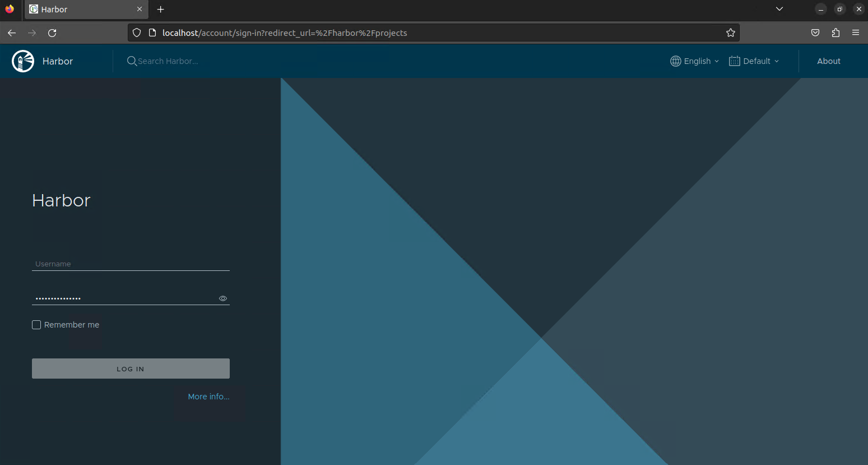The image size is (868, 465).
Task: Restore down the browser window
Action: (x=839, y=9)
